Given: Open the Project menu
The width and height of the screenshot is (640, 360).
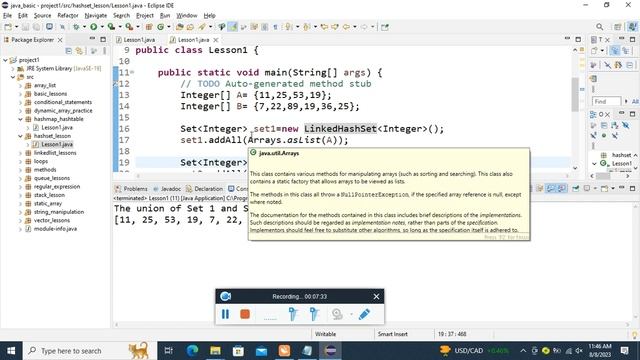Looking at the screenshot, I should coord(144,16).
